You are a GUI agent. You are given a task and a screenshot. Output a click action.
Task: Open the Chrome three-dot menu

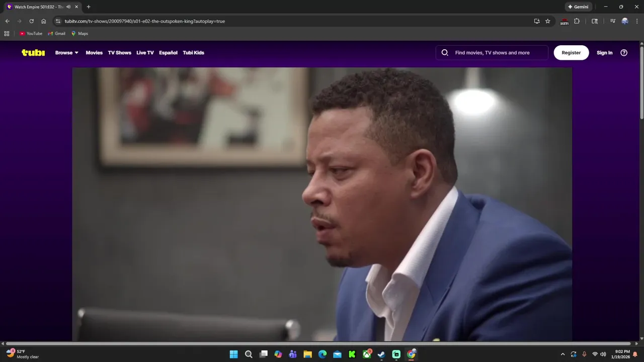pyautogui.click(x=637, y=21)
